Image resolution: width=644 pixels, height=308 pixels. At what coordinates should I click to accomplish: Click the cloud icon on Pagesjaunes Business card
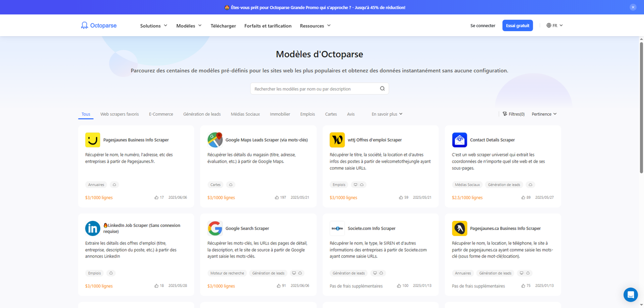[114, 185]
